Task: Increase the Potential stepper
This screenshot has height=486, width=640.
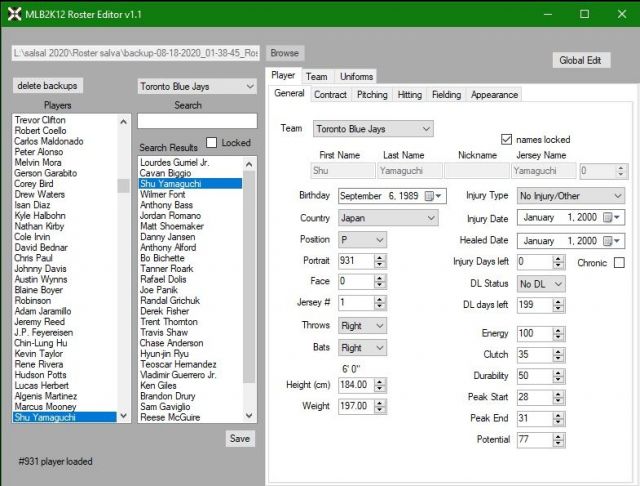Action: 558,437
